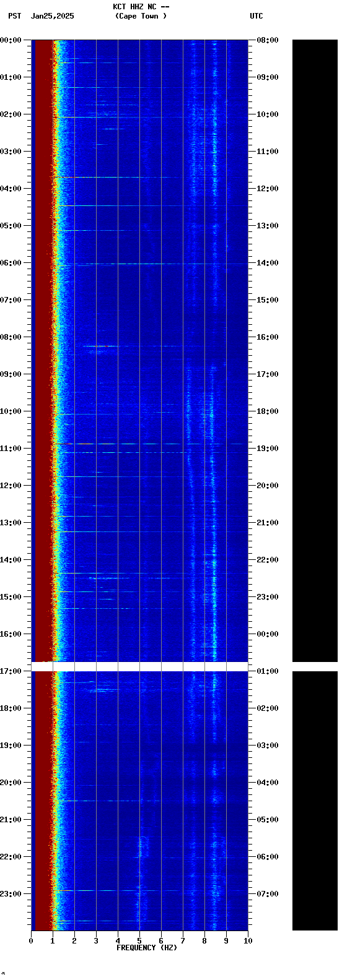Click the PST '00:00' time label
342x980 pixels.
click(11, 40)
